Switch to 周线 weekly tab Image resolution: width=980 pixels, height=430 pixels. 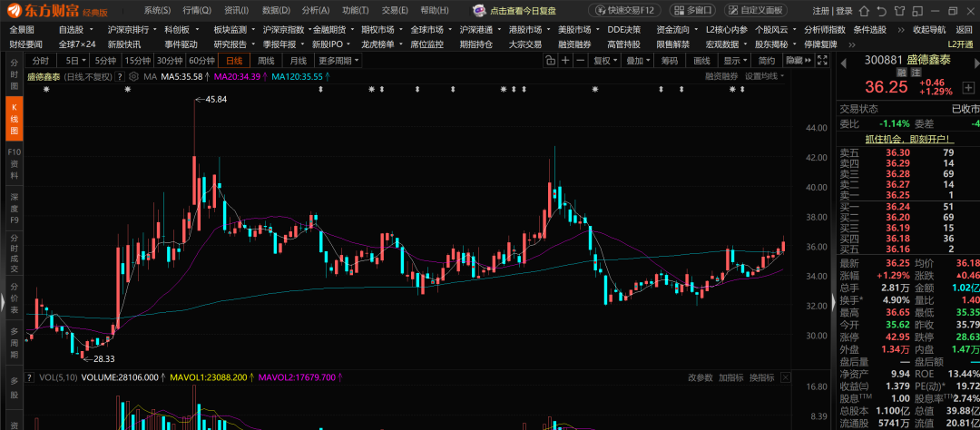[266, 61]
